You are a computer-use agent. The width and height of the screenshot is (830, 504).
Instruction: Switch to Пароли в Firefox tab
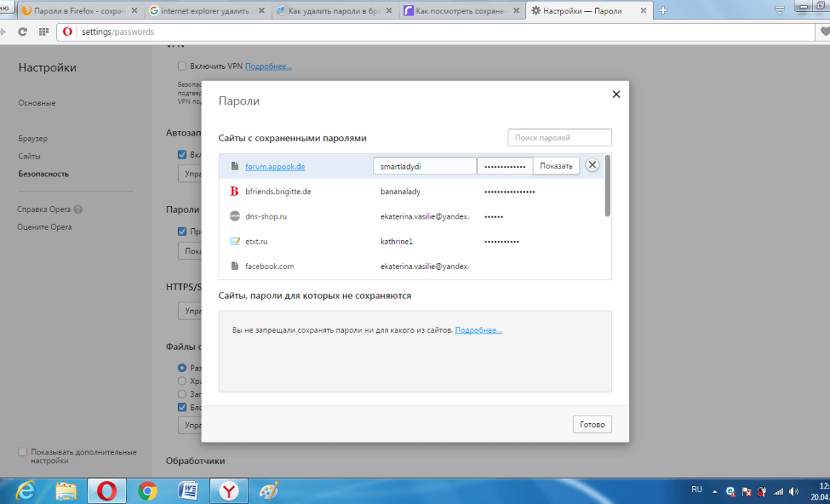click(x=79, y=10)
